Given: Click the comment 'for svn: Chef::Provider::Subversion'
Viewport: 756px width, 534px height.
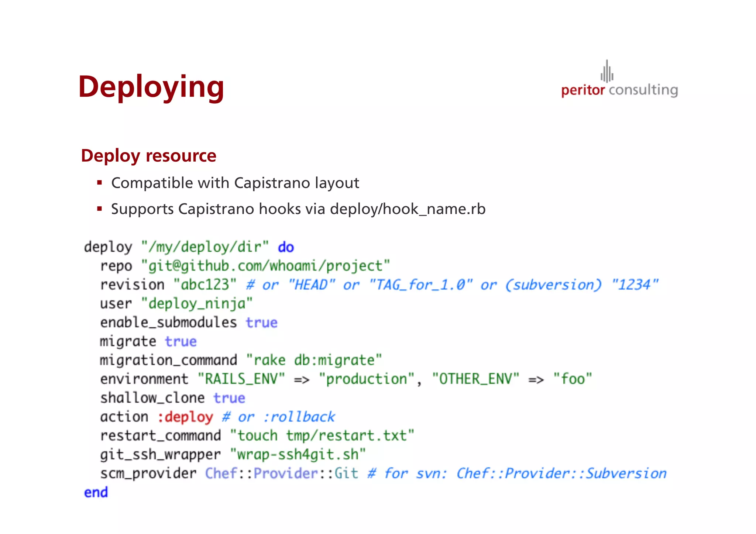Looking at the screenshot, I should tap(517, 473).
